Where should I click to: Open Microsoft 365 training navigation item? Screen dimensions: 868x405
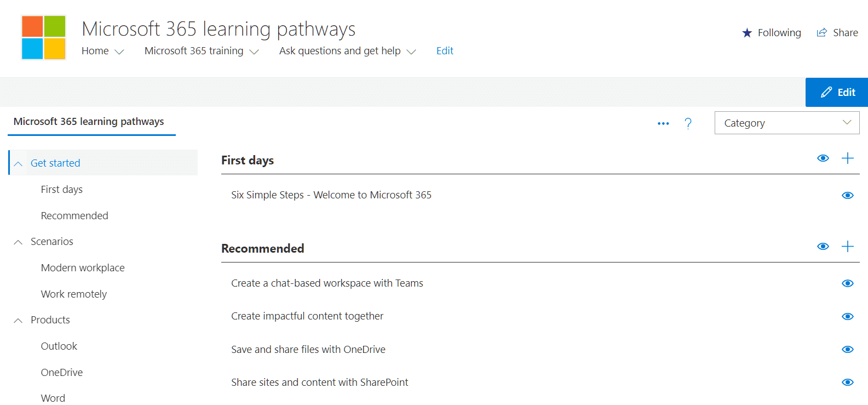click(x=194, y=51)
